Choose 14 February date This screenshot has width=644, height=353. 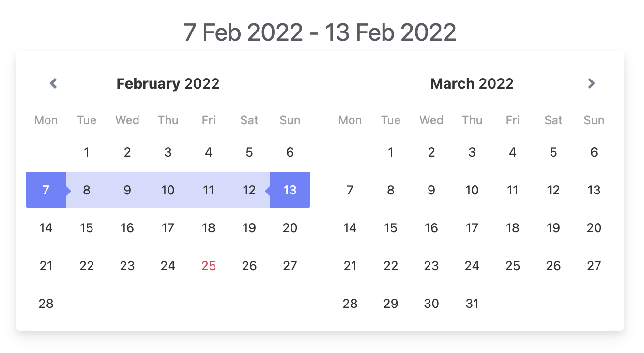pyautogui.click(x=46, y=227)
